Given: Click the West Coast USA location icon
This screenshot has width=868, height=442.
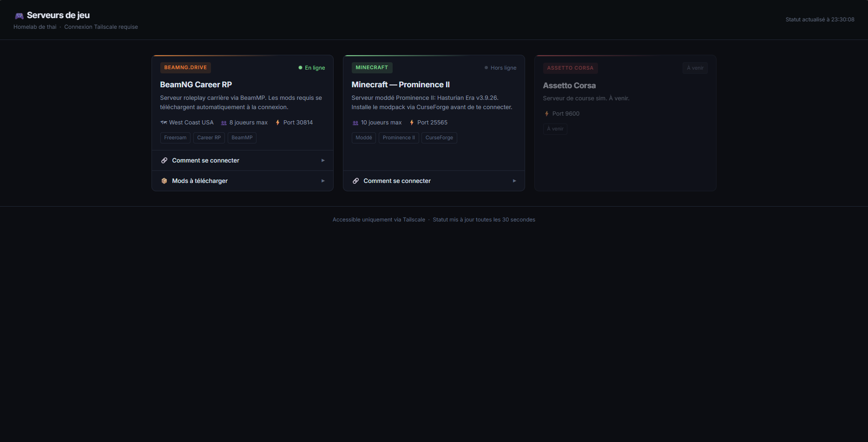Looking at the screenshot, I should pyautogui.click(x=164, y=123).
